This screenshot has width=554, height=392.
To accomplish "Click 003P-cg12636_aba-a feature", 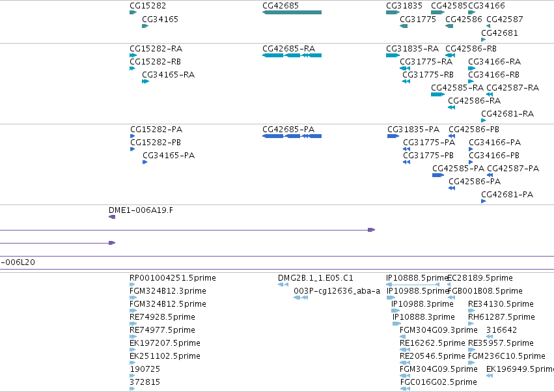I will tap(337, 291).
